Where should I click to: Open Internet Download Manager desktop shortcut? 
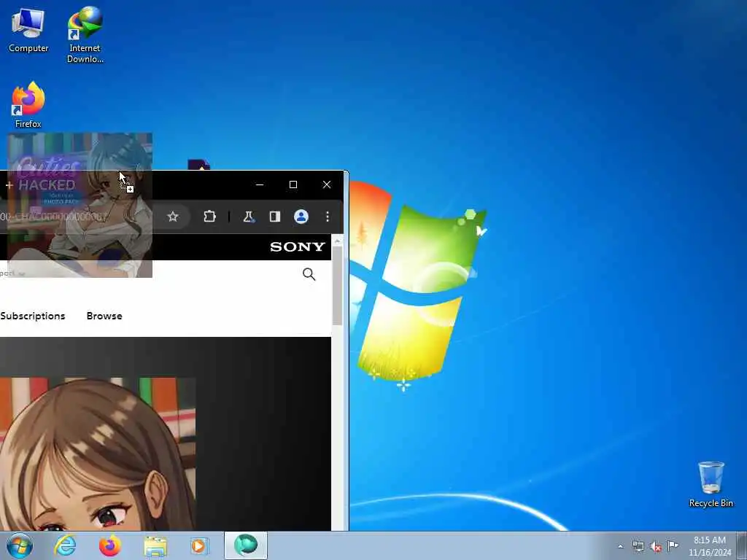pyautogui.click(x=85, y=34)
